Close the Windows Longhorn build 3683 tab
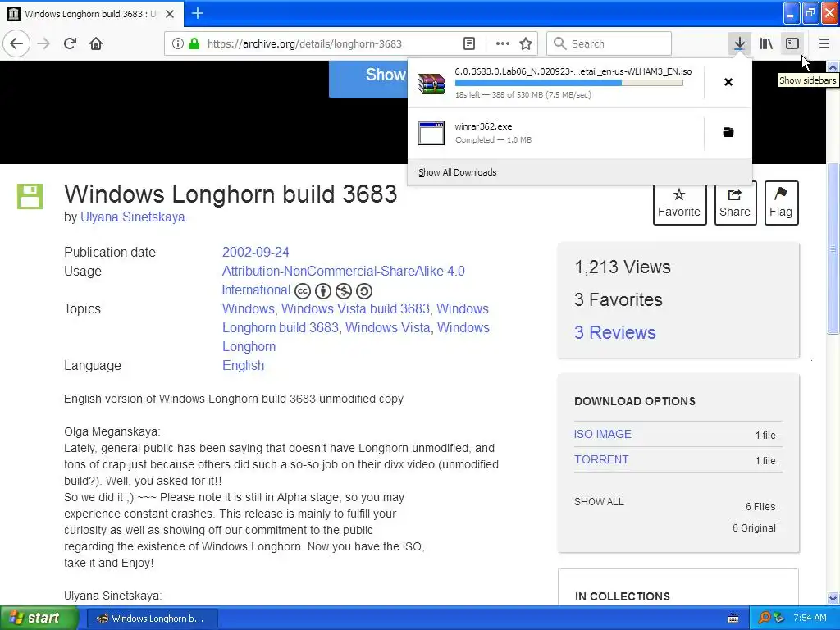The image size is (840, 630). tap(170, 14)
